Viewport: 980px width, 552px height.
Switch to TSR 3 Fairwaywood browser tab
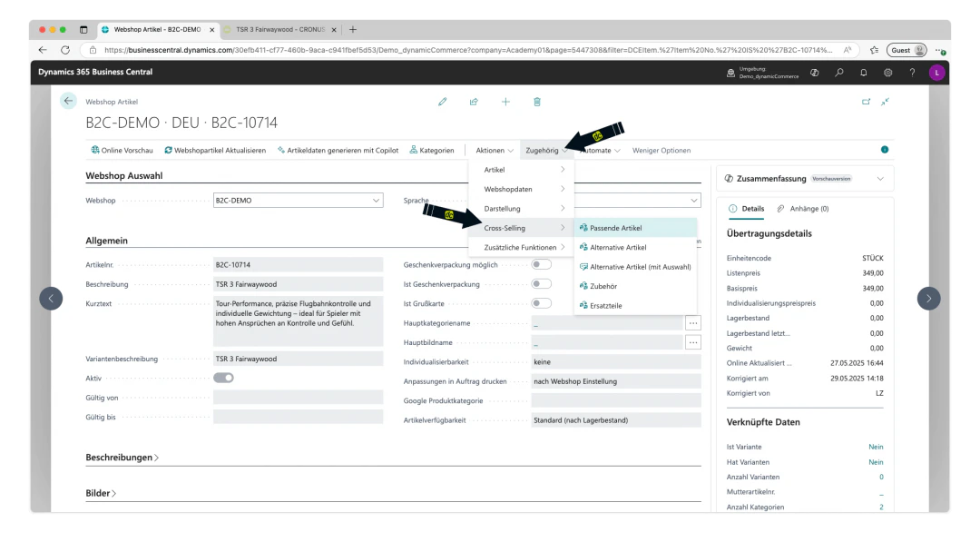[280, 29]
